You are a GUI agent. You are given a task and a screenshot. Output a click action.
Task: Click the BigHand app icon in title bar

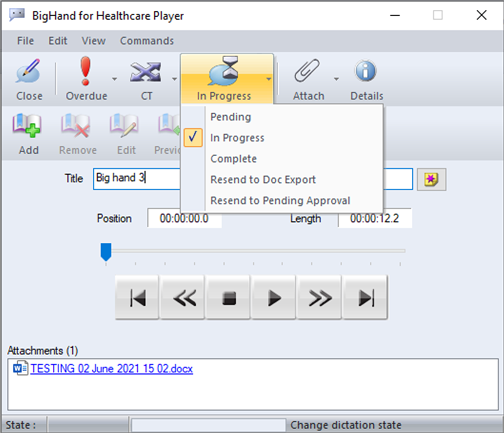tap(17, 15)
